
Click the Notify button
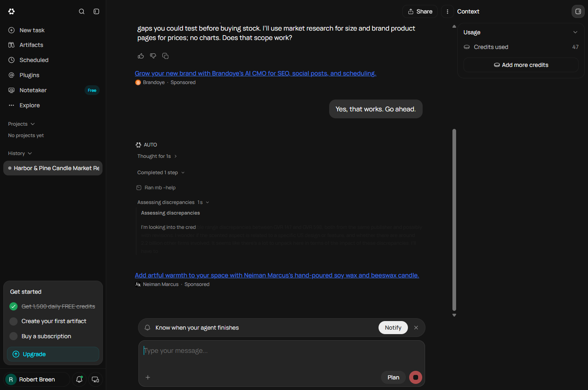(x=393, y=328)
